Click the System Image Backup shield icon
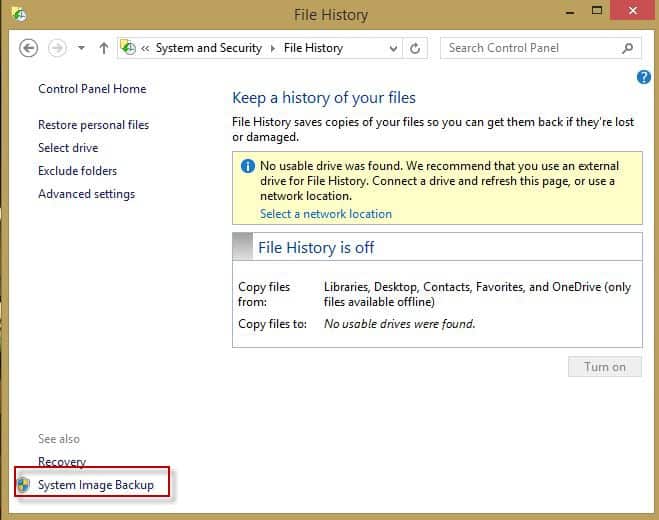 (x=24, y=485)
